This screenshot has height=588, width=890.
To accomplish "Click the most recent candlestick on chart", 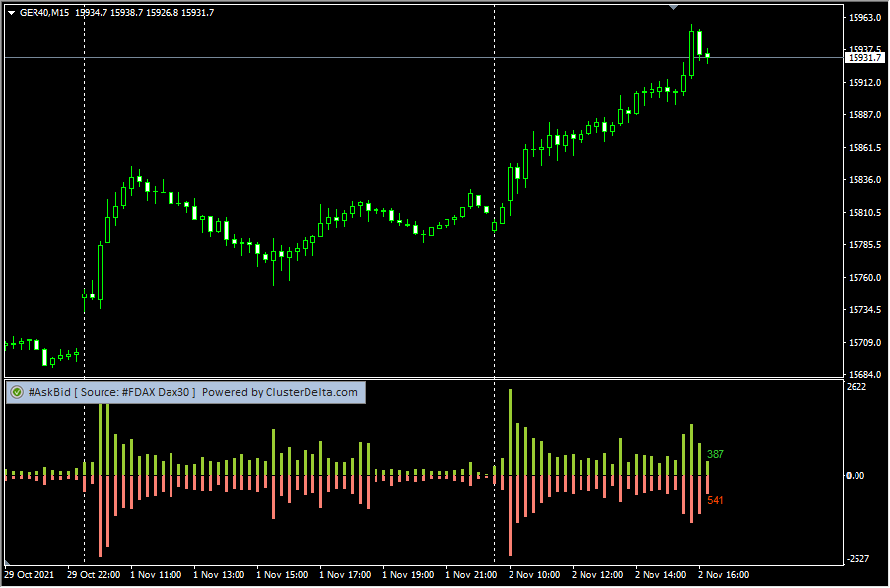I will click(707, 56).
